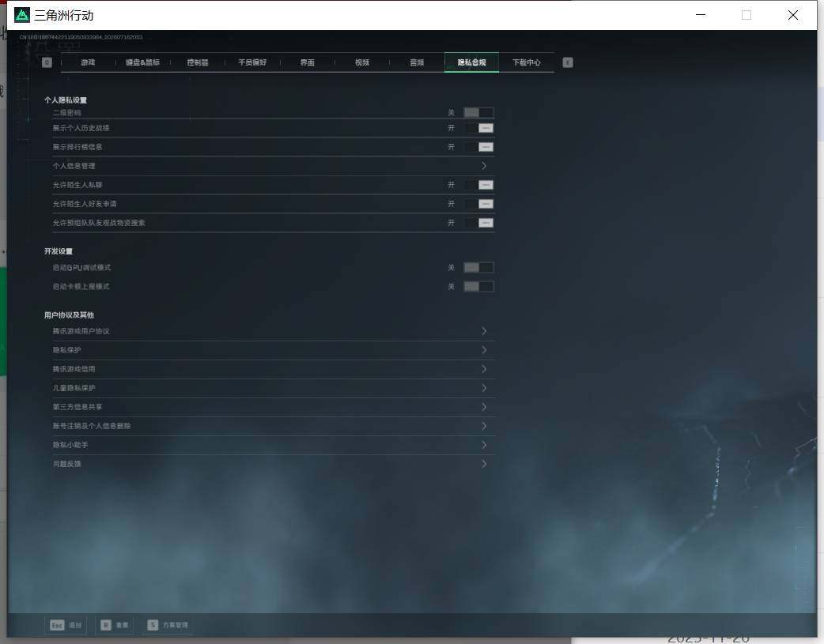Click the 腾讯游戏用户协议 text
The height and width of the screenshot is (644, 824).
coord(81,331)
